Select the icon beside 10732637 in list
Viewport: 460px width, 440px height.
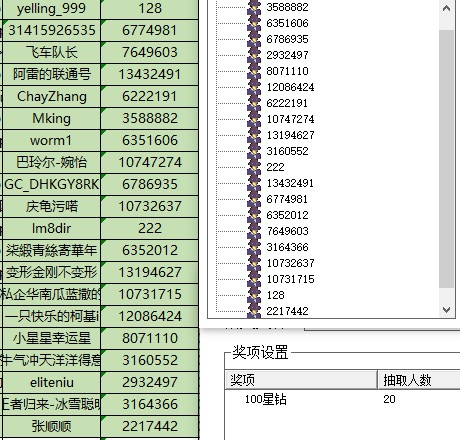coord(254,263)
